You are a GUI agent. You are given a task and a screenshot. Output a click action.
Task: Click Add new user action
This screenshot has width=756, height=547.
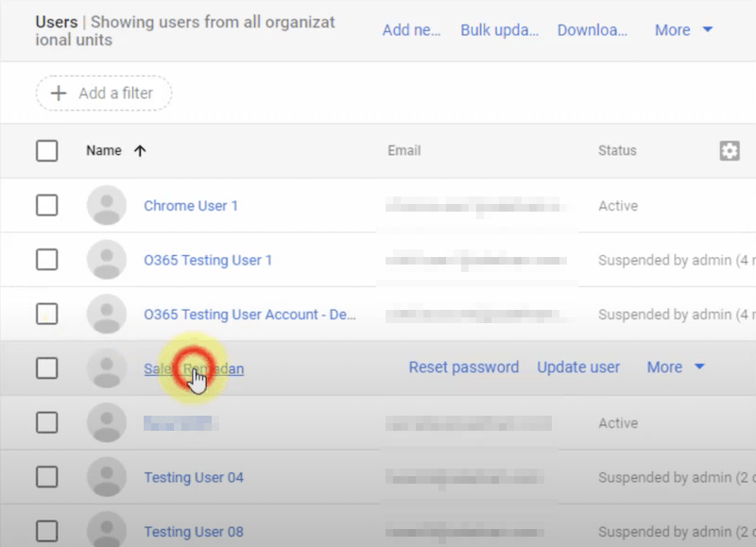click(411, 30)
